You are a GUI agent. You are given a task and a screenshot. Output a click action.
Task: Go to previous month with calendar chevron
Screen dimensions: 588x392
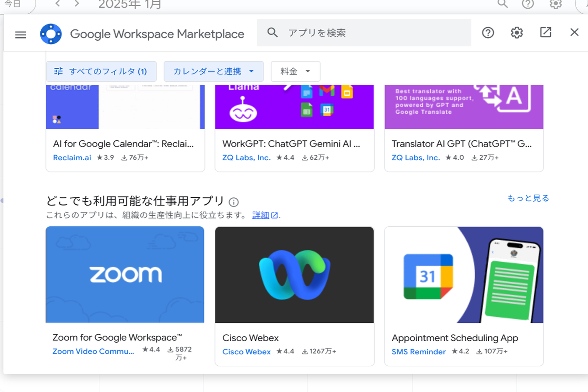coord(58,4)
